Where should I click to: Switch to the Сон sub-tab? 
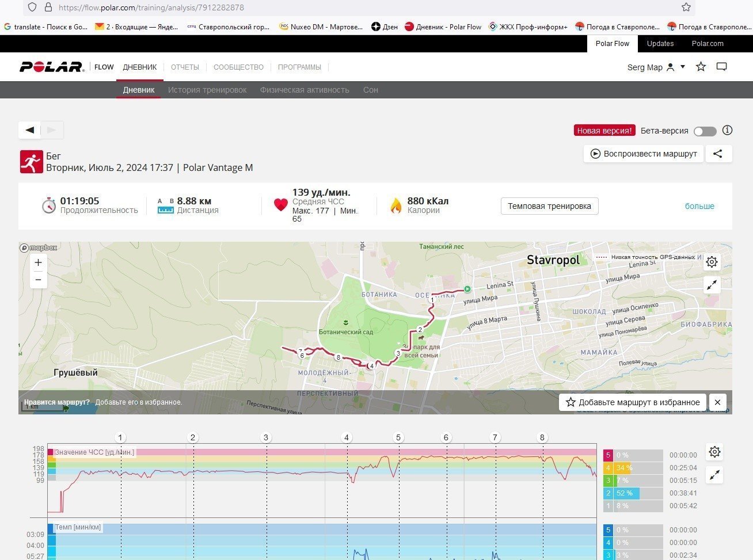pos(371,90)
